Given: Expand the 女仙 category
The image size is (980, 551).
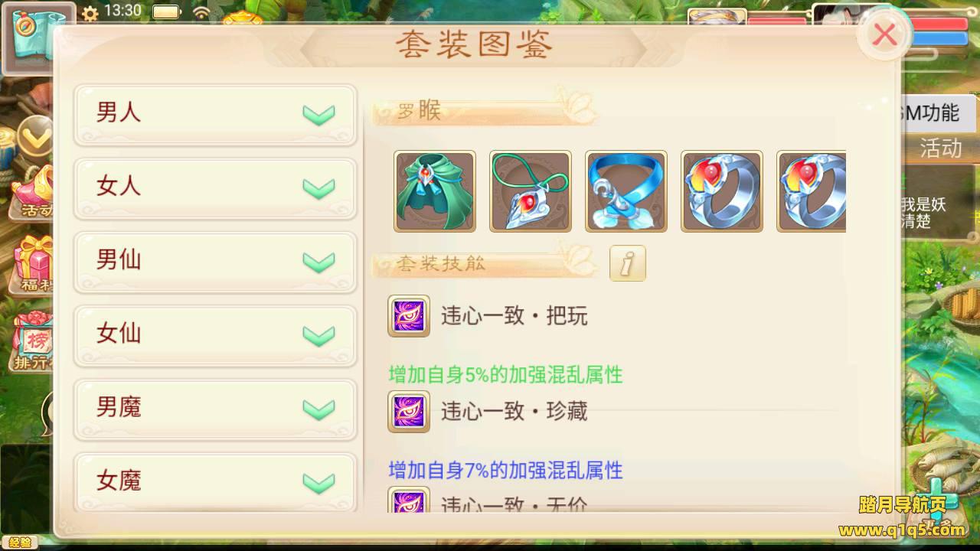Looking at the screenshot, I should [215, 335].
